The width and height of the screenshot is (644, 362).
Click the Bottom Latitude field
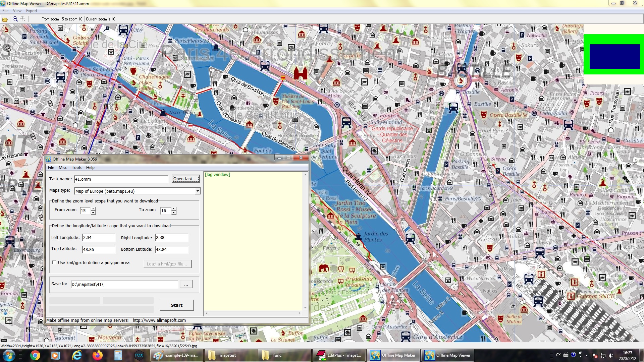pyautogui.click(x=171, y=250)
